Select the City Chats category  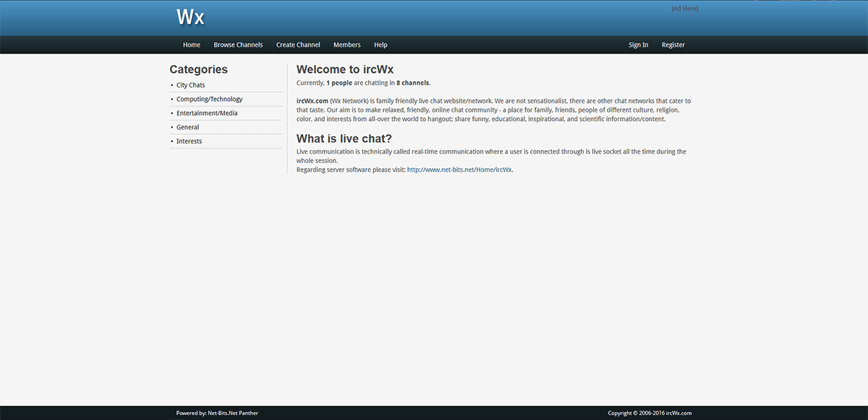pyautogui.click(x=190, y=85)
